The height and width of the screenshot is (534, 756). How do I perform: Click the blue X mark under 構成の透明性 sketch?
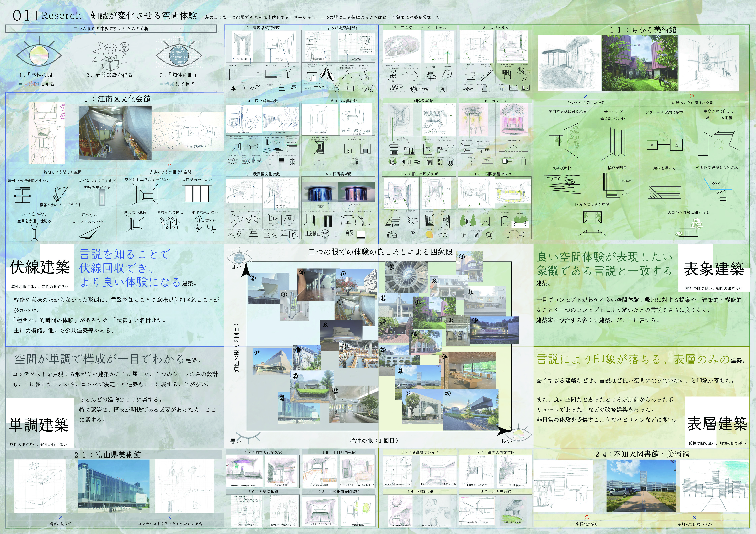pyautogui.click(x=61, y=517)
